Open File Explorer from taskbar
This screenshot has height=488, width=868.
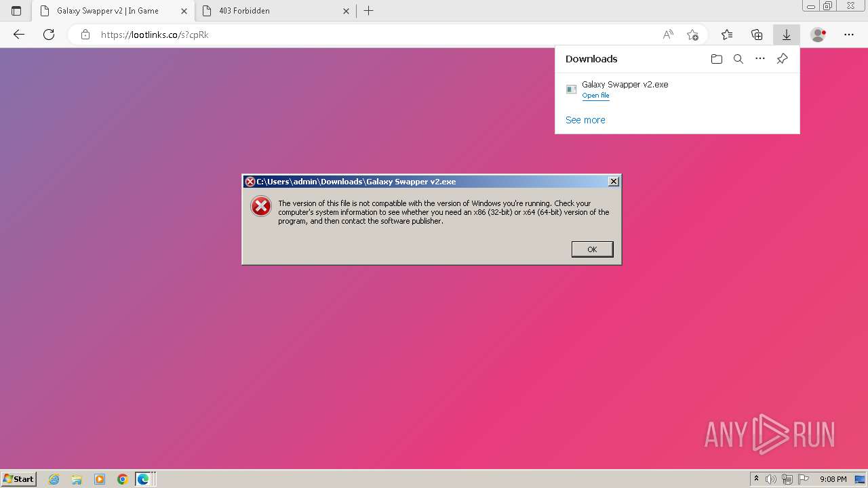pos(77,479)
